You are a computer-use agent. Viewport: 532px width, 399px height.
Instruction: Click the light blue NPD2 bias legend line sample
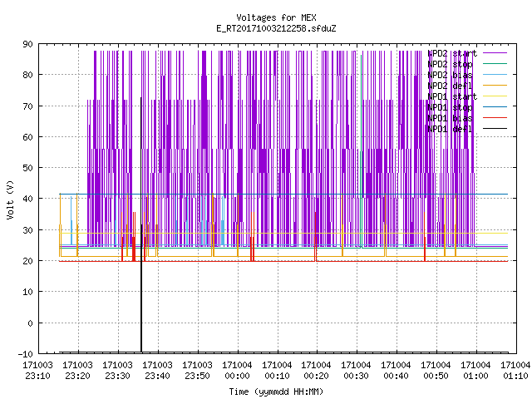[495, 75]
